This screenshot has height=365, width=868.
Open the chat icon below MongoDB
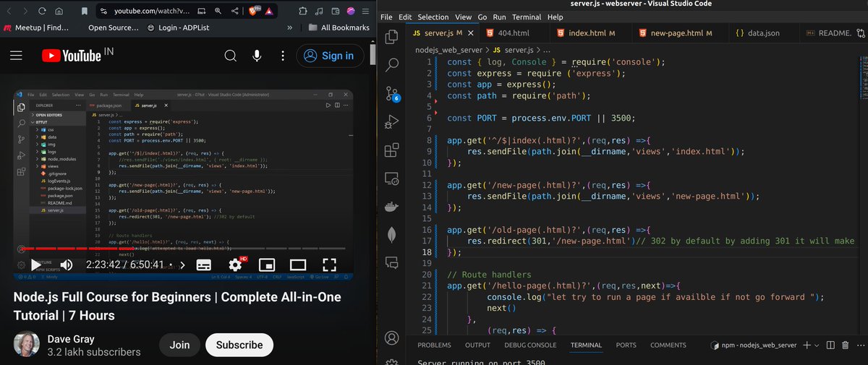pyautogui.click(x=392, y=262)
